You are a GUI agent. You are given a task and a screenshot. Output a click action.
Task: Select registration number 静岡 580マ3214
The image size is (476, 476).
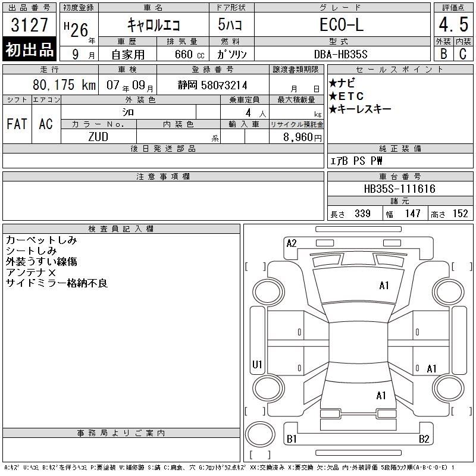click(212, 85)
